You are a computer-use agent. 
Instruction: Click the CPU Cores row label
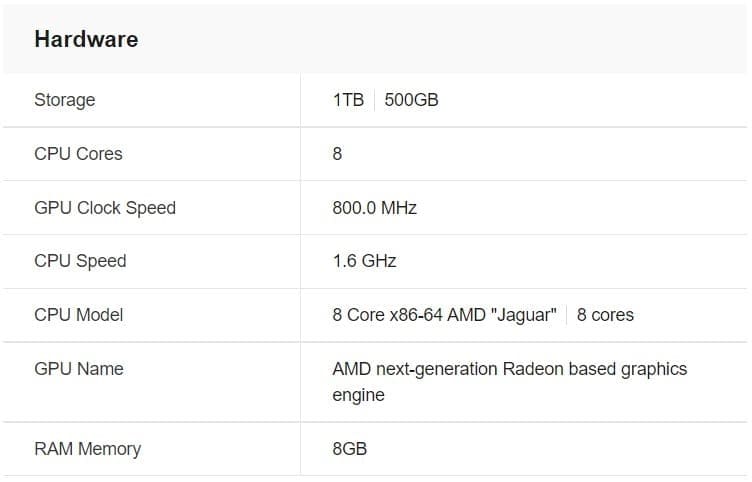pos(78,154)
